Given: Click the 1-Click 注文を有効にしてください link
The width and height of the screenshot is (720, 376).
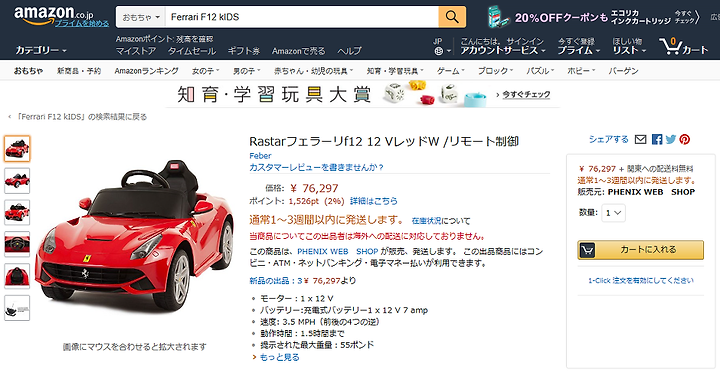Looking at the screenshot, I should (641, 281).
